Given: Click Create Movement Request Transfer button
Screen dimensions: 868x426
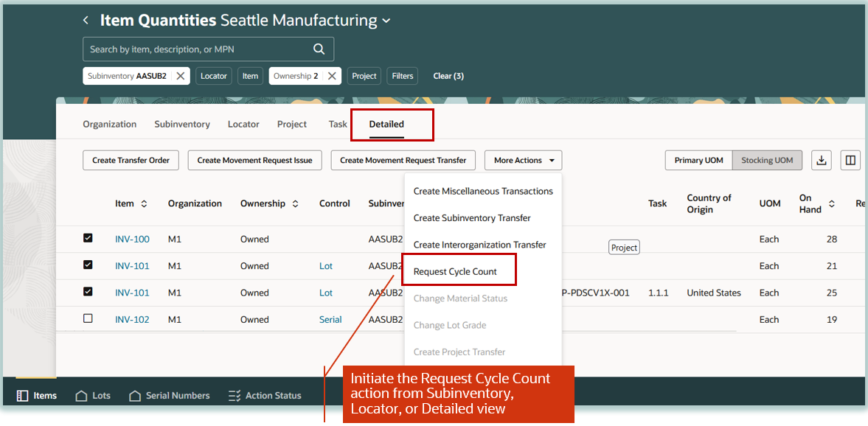Looking at the screenshot, I should click(x=403, y=161).
